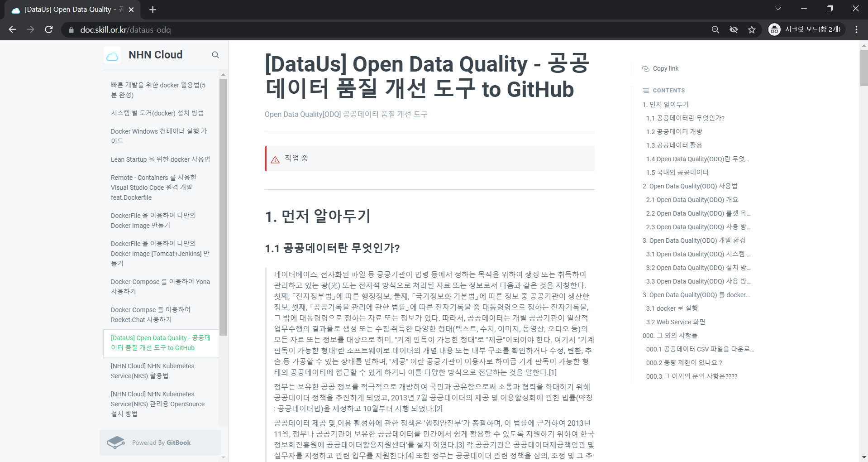This screenshot has height=462, width=868.
Task: Jump to '1.3 공공데이터 활용' section
Action: 674,145
